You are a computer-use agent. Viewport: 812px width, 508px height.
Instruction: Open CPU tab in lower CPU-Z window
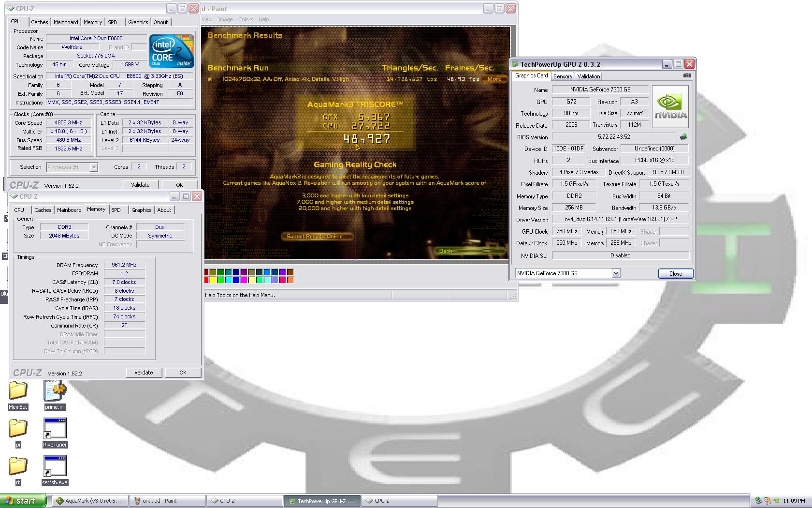pyautogui.click(x=19, y=210)
